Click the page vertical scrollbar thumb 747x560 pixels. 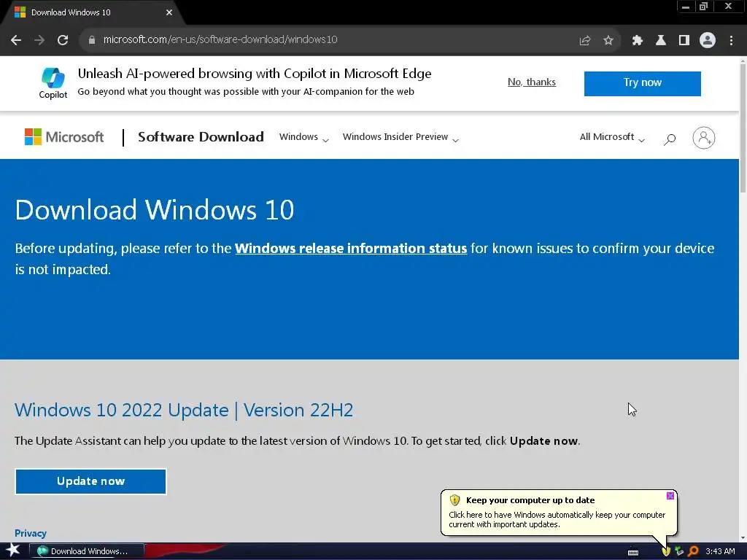point(743,128)
